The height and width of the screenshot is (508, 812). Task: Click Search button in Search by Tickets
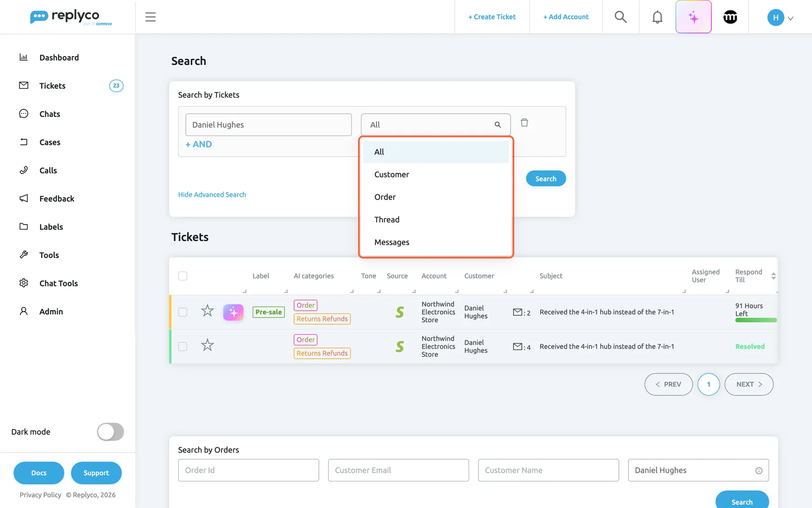coord(546,178)
